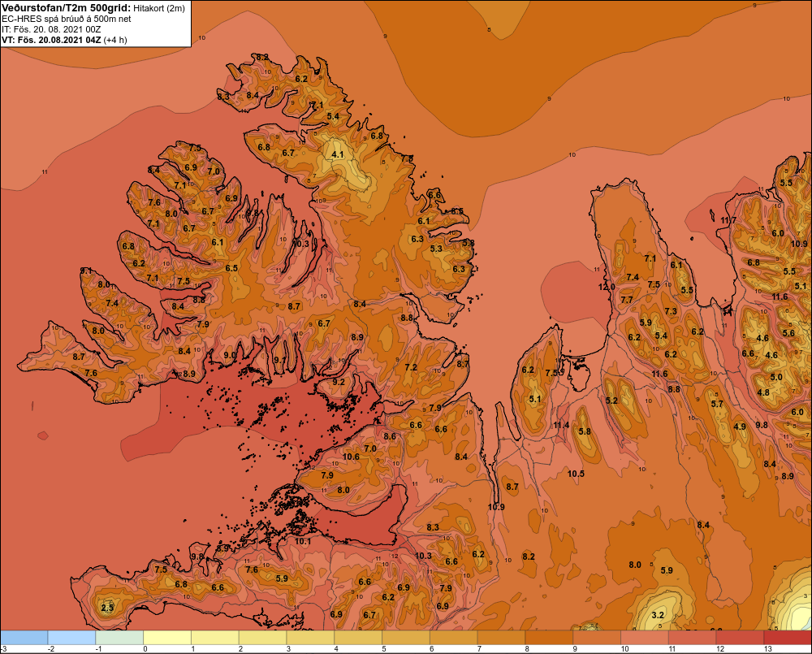Click the '4.9' temperature value on map
Image resolution: width=812 pixels, height=654 pixels.
pyautogui.click(x=740, y=427)
